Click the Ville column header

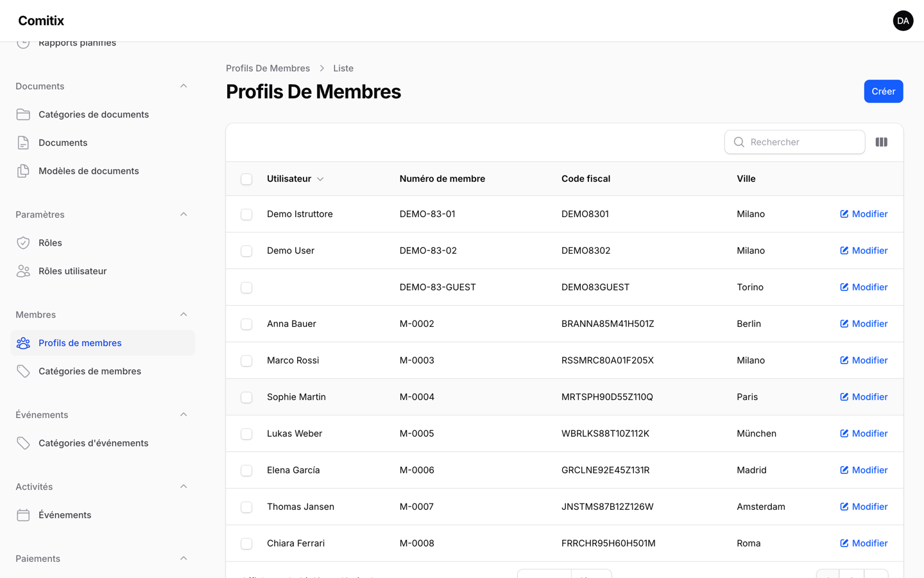tap(746, 179)
